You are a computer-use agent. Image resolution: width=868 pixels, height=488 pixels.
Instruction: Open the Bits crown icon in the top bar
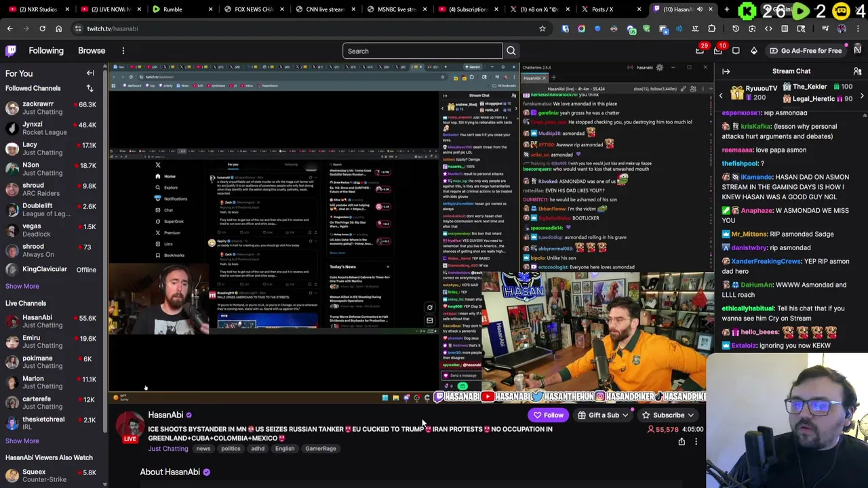tap(754, 51)
